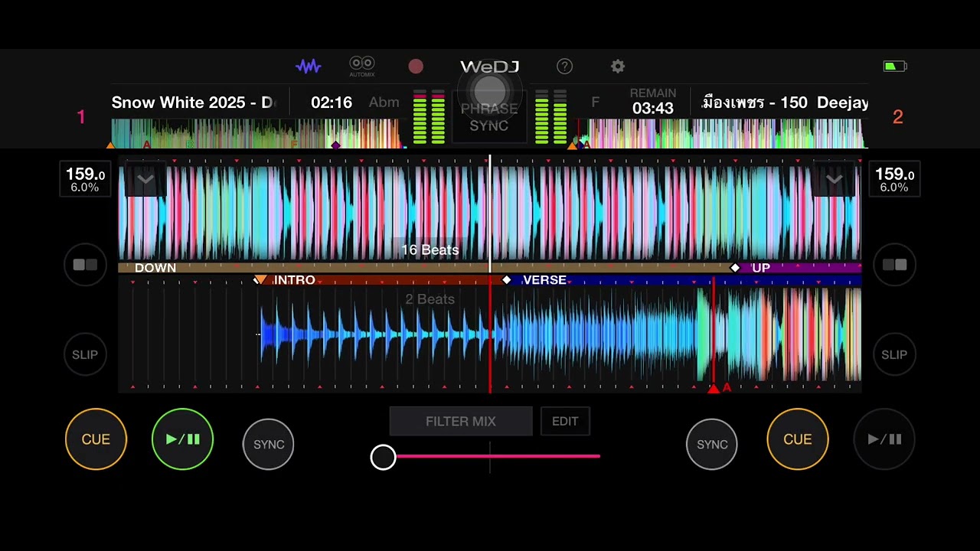Image resolution: width=980 pixels, height=551 pixels.
Task: Open the Snow White 2025 track title
Action: tap(192, 103)
